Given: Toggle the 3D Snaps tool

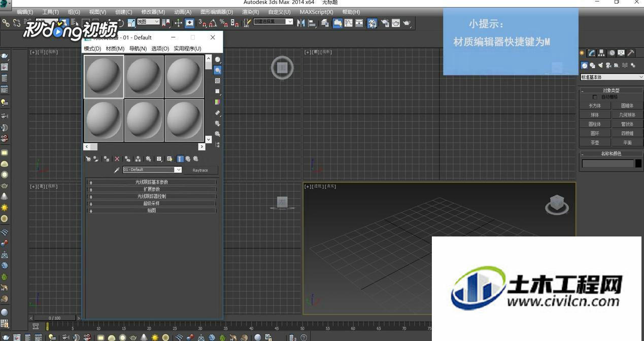Looking at the screenshot, I should pyautogui.click(x=202, y=23).
